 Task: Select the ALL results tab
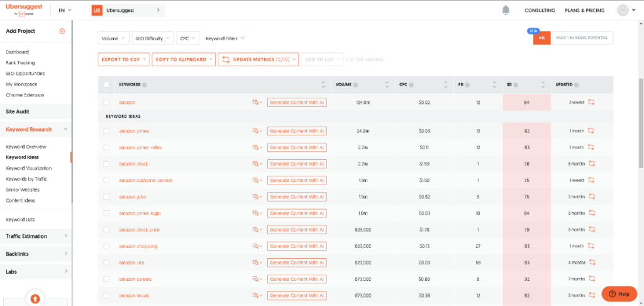pyautogui.click(x=541, y=38)
